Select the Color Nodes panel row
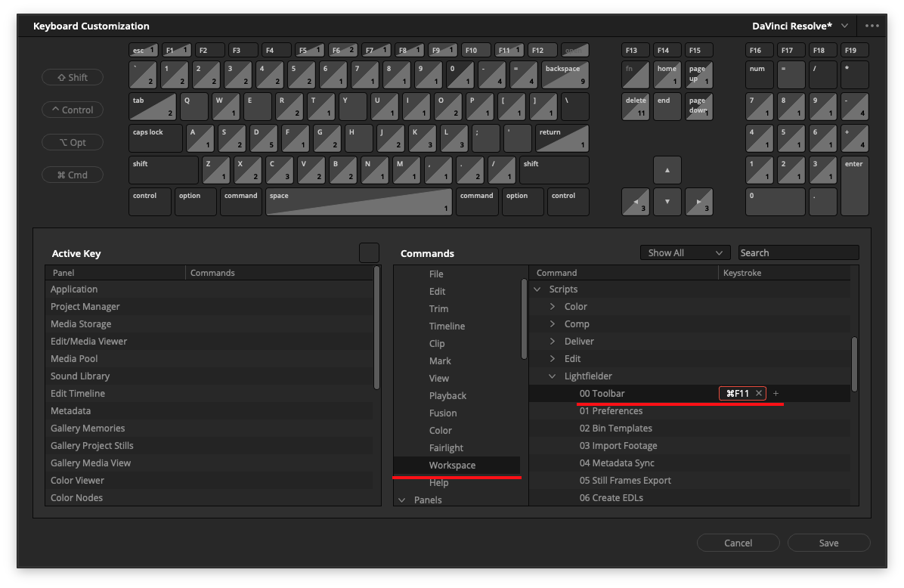 209,497
